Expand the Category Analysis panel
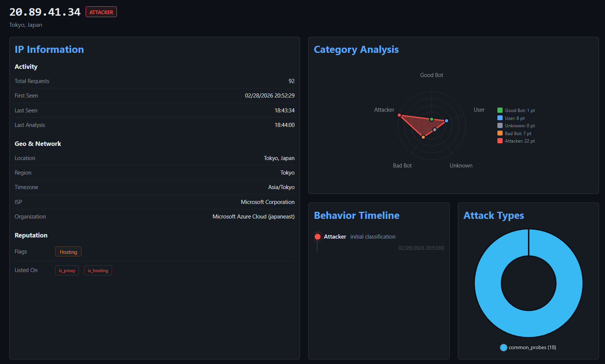This screenshot has width=605, height=364. pos(356,49)
